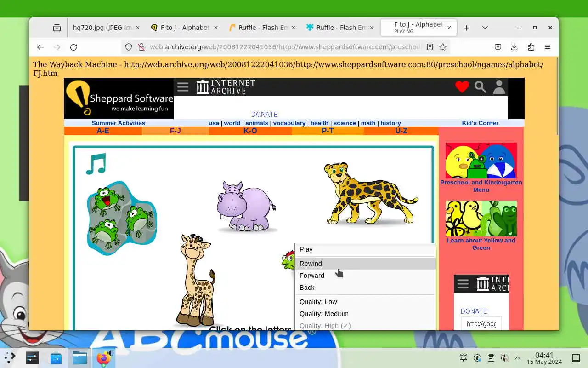Screen dimensions: 588x368
Task: Click the sidebar widget DONATE link
Action: (474, 311)
